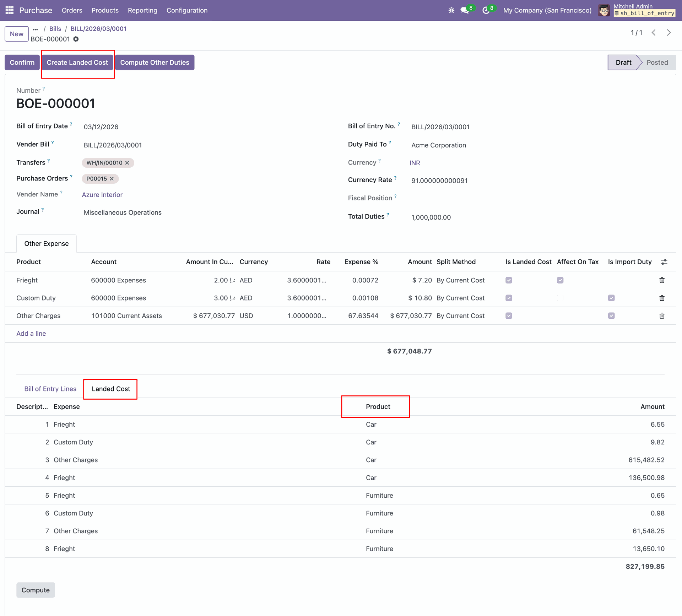
Task: Toggle Is Import Duty for Custom Duty
Action: coord(611,298)
